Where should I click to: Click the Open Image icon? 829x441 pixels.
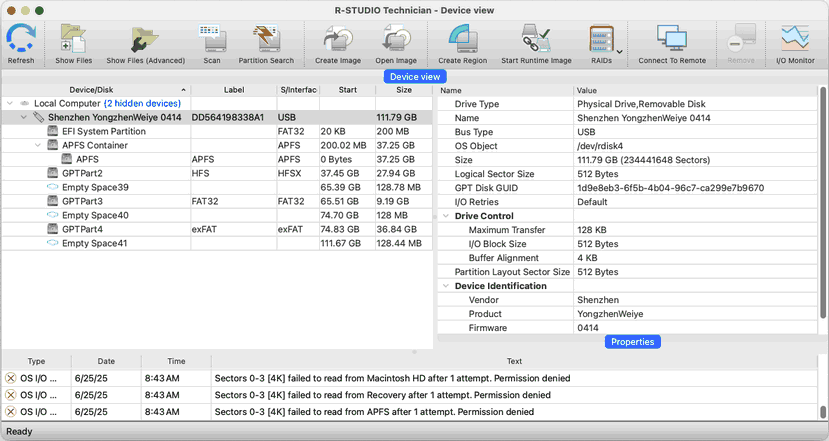click(396, 39)
